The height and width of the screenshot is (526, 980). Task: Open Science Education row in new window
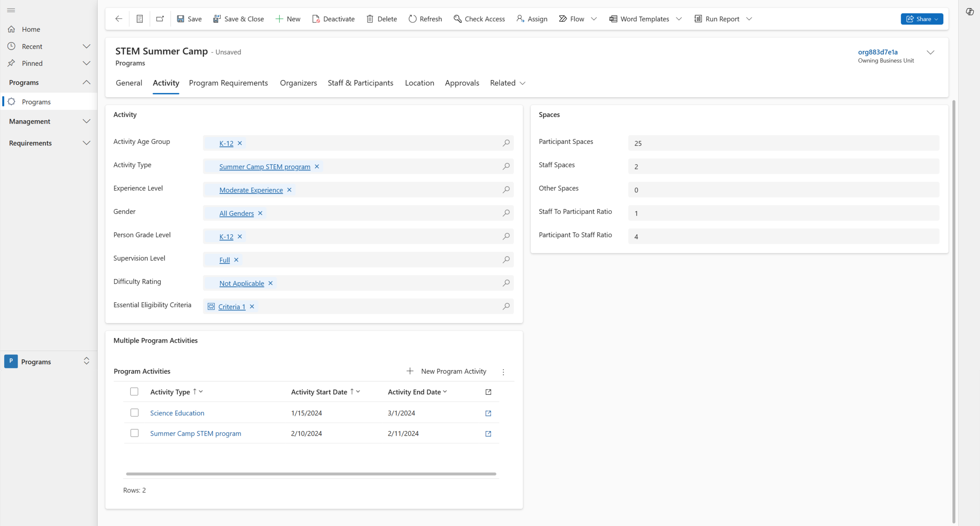pyautogui.click(x=488, y=413)
